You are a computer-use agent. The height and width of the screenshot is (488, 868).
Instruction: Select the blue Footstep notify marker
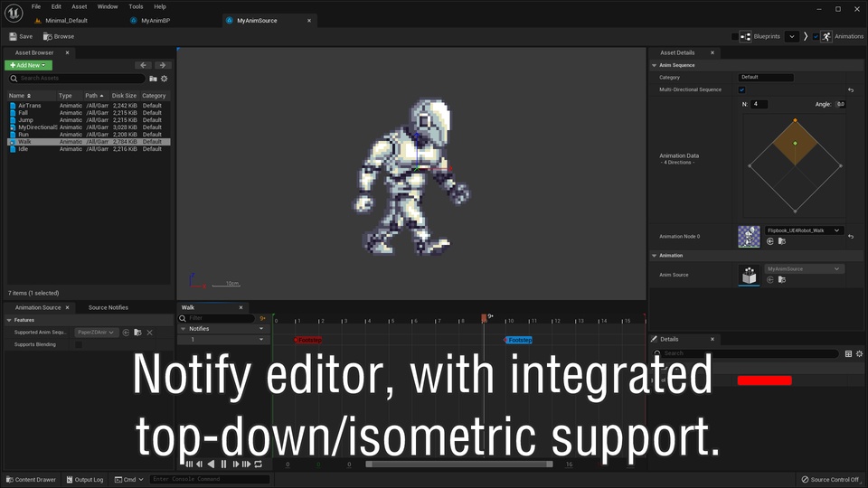tap(518, 340)
